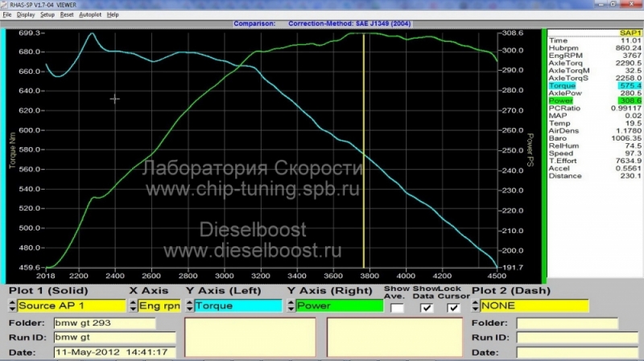Click the Power PS right axis label
Image resolution: width=644 pixels, height=361 pixels.
(x=530, y=150)
